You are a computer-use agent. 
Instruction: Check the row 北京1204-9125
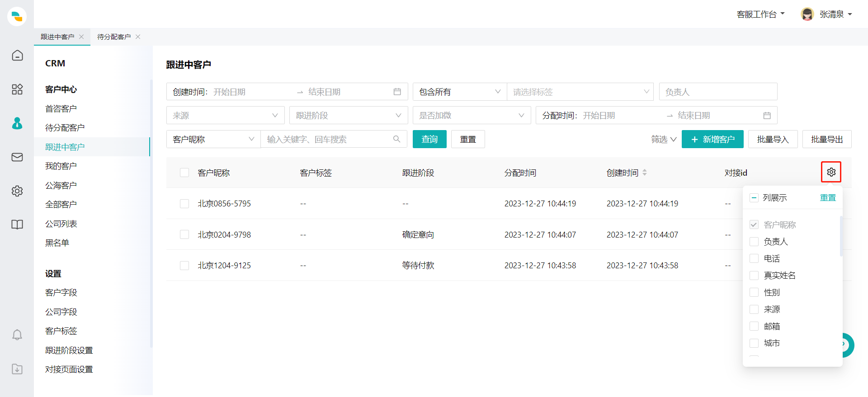pyautogui.click(x=184, y=266)
